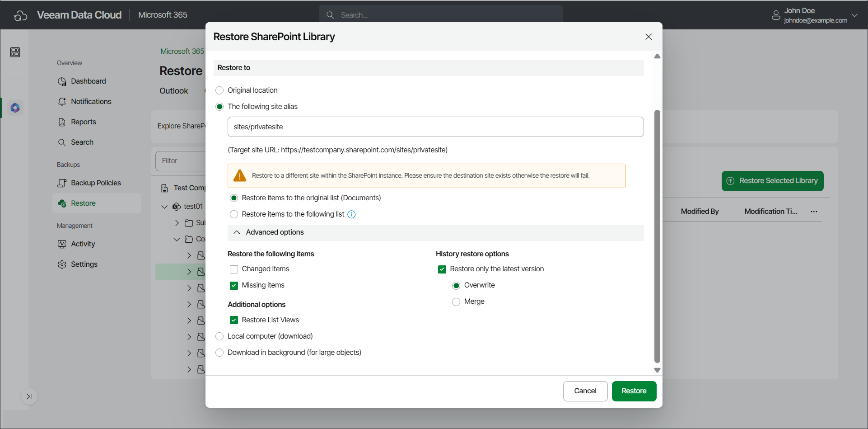Image resolution: width=868 pixels, height=429 pixels.
Task: Switch to the Outlook tab
Action: tap(174, 91)
